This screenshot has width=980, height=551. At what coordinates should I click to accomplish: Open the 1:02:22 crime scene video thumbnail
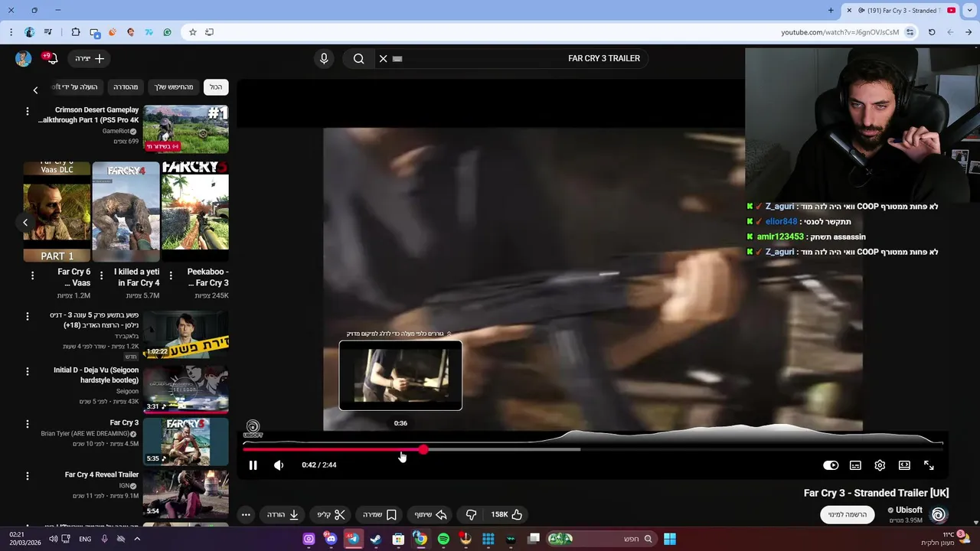coord(185,334)
